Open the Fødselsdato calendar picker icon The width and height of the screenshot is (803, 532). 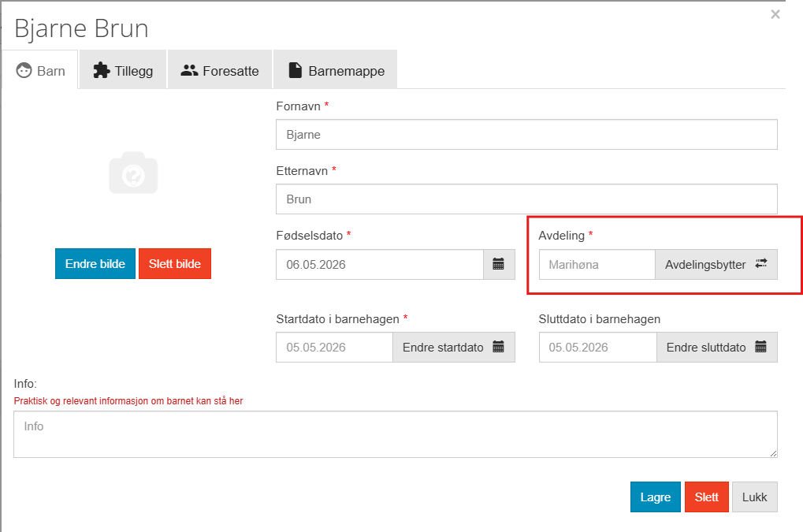tap(499, 265)
